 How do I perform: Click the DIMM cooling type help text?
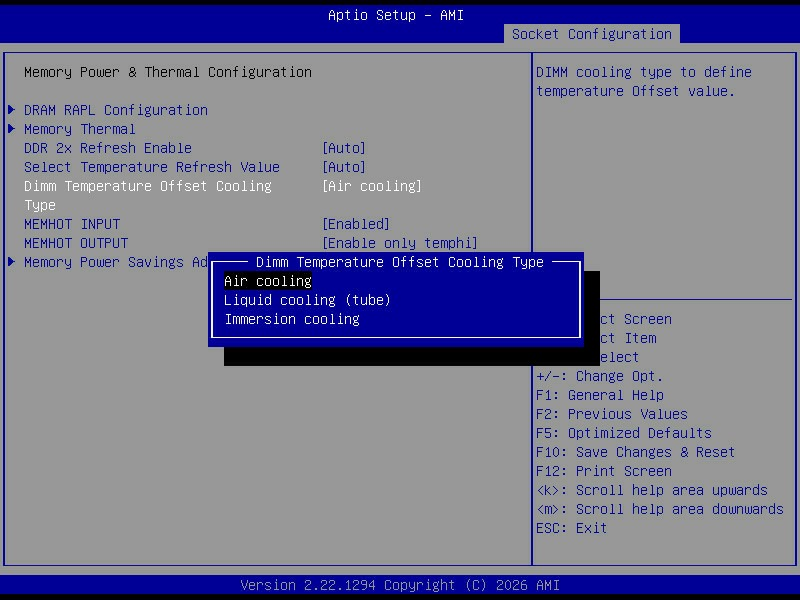[x=644, y=82]
